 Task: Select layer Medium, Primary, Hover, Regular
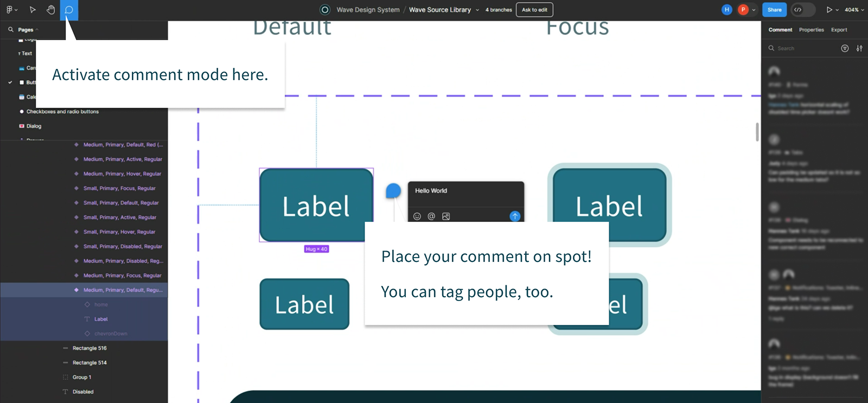(x=122, y=174)
